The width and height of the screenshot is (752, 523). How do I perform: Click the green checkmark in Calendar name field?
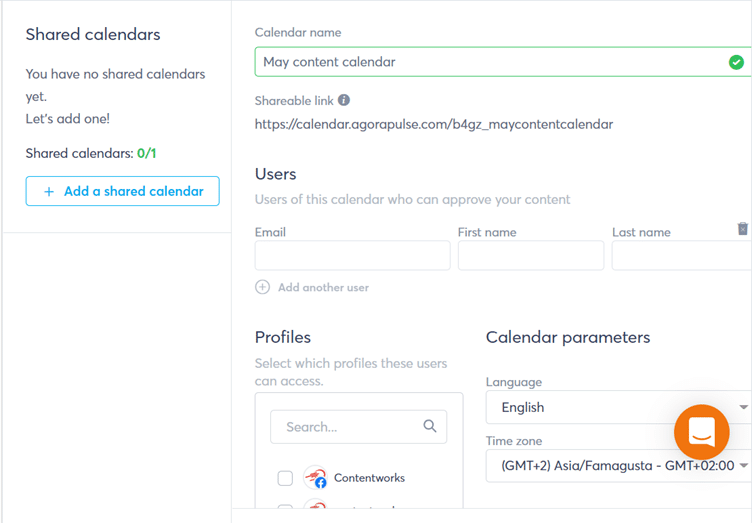pyautogui.click(x=736, y=62)
